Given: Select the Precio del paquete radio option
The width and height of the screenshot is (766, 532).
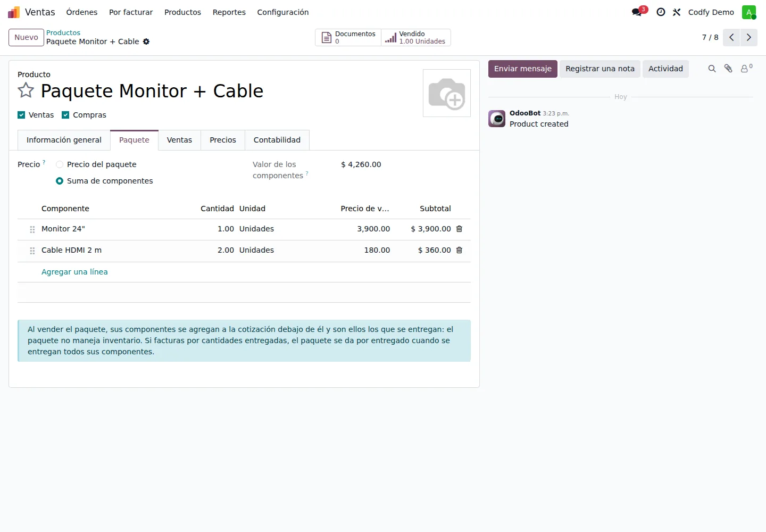Looking at the screenshot, I should coord(60,164).
